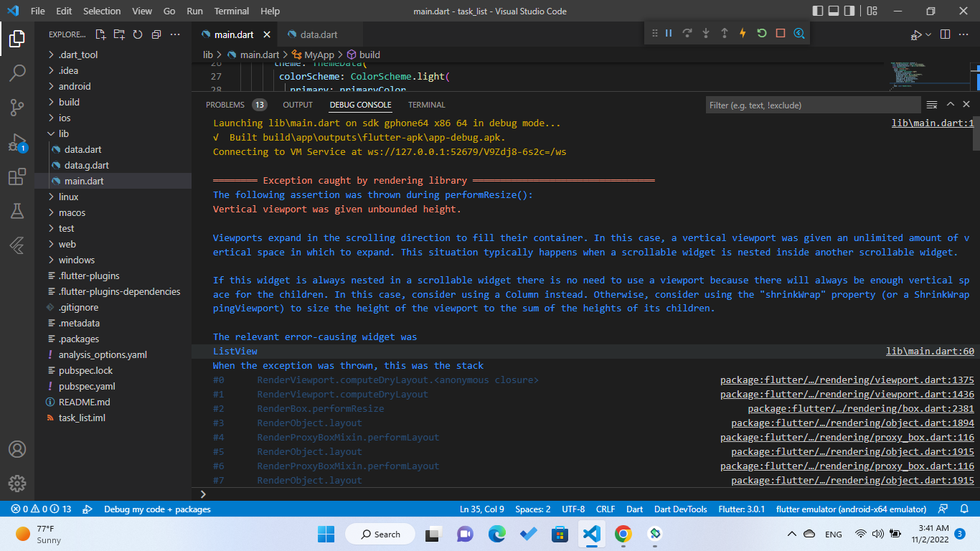Switch to the TERMINAL tab
The image size is (980, 551).
point(427,105)
